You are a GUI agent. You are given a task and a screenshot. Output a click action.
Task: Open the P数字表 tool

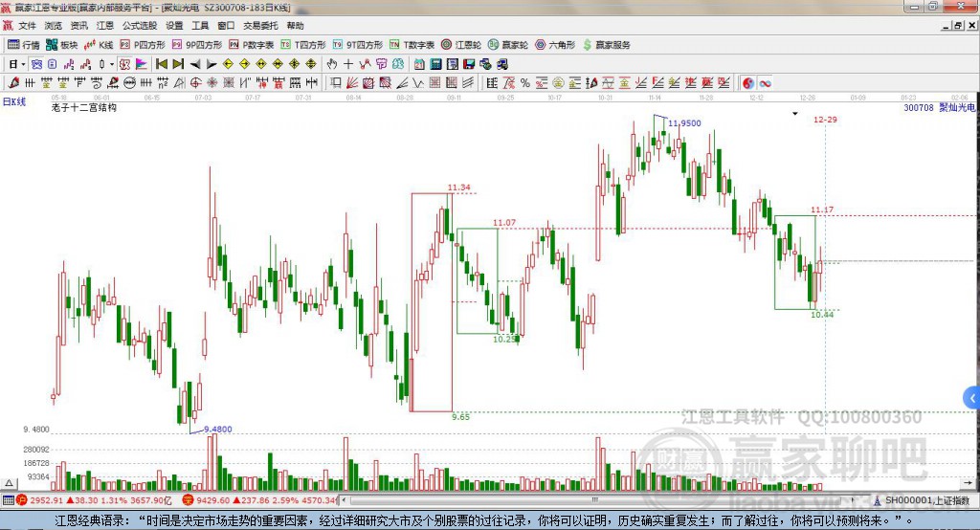pyautogui.click(x=252, y=45)
